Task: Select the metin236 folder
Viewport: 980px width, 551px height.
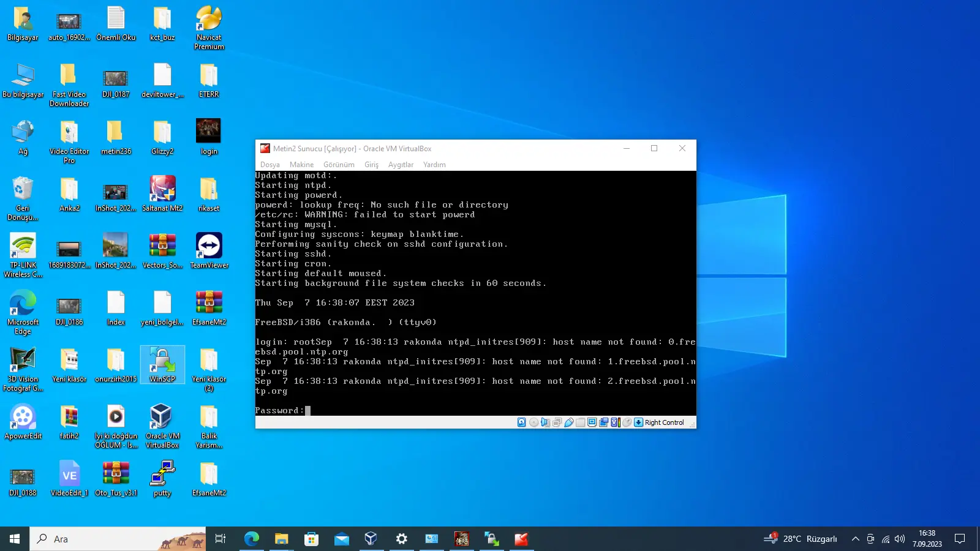Action: coord(116,137)
